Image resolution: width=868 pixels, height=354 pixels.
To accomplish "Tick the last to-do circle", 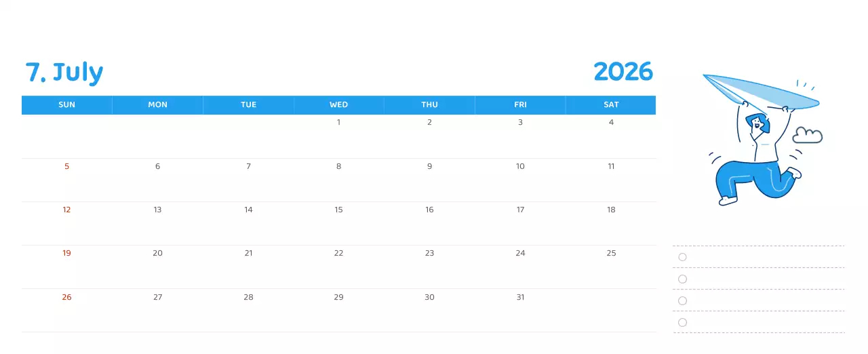I will tap(682, 322).
